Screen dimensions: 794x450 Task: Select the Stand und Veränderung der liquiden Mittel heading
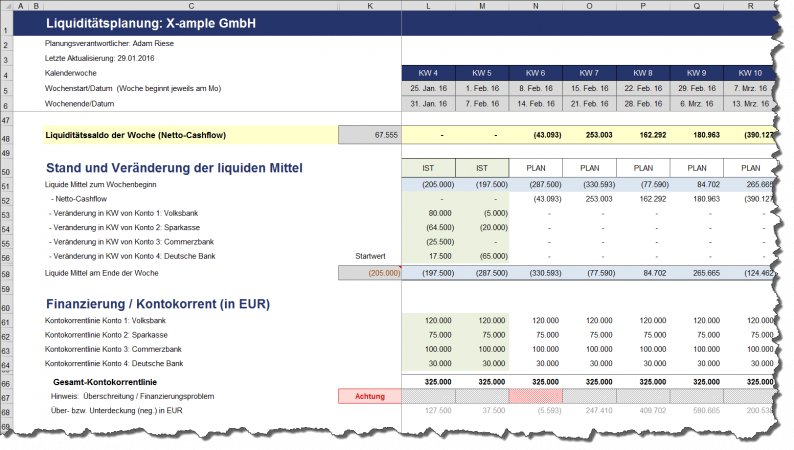pyautogui.click(x=174, y=167)
